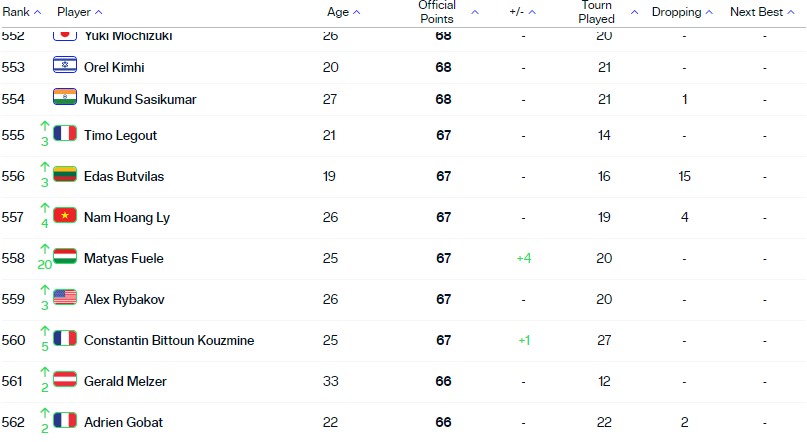This screenshot has width=807, height=442.
Task: Sort the table by Rank column
Action: pos(22,12)
